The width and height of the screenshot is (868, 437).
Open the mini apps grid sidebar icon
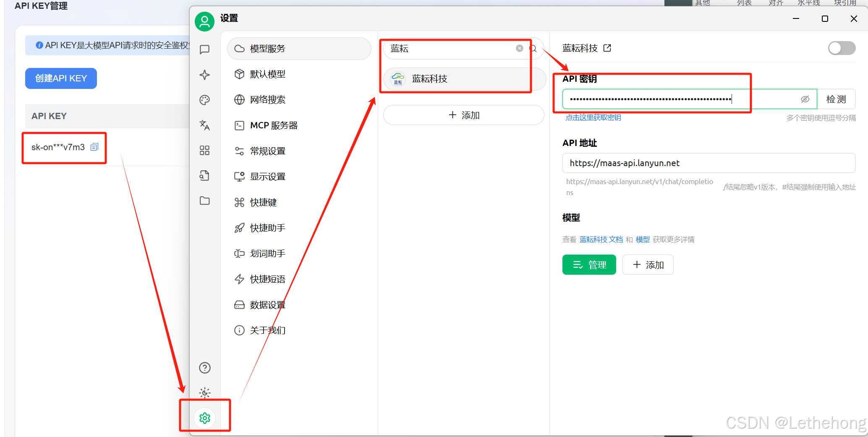coord(204,150)
